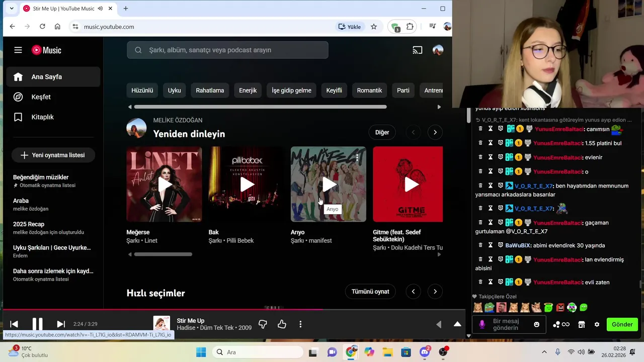Click previous arrow in Hızlı seçimler
This screenshot has width=644, height=362.
tap(413, 292)
